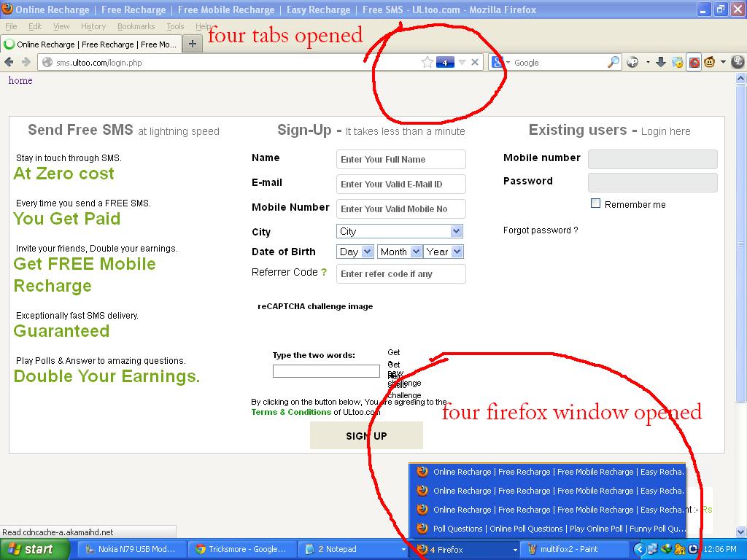Switch to Nokia N79 USB Mod taskbar item
The width and height of the screenshot is (747, 560).
tap(131, 549)
